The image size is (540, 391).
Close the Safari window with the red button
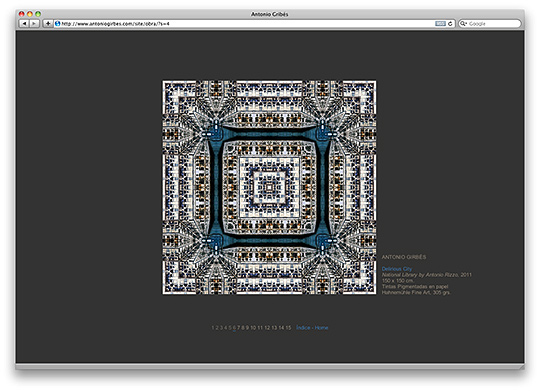(21, 14)
